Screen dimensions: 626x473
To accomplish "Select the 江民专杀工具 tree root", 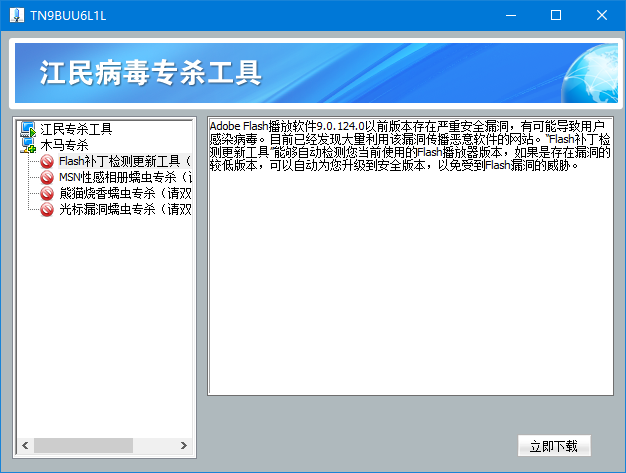I will click(x=76, y=129).
